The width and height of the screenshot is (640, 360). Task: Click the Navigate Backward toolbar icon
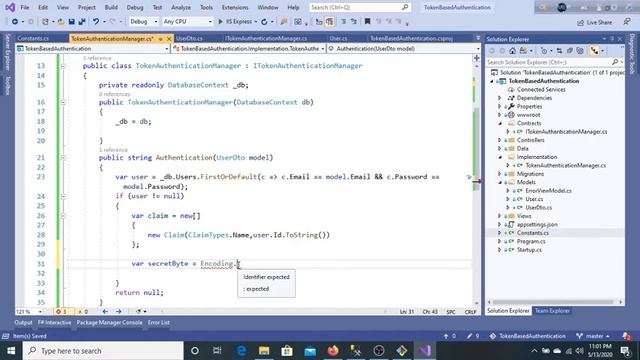point(15,22)
